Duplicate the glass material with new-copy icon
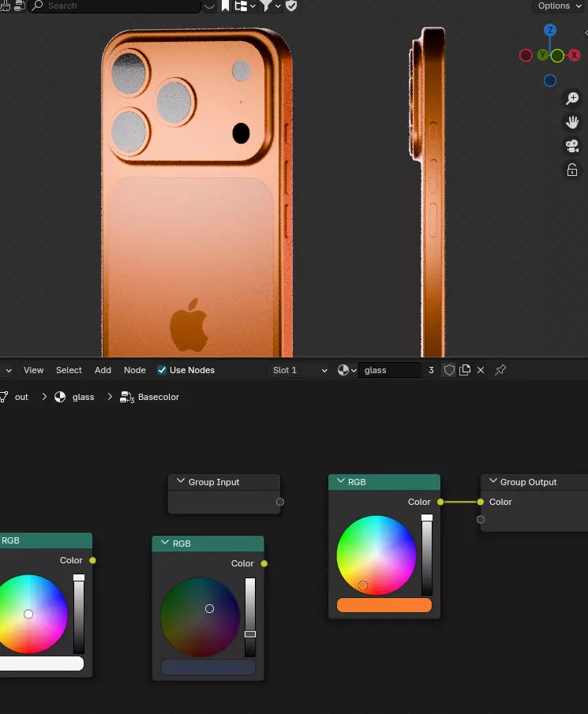 465,370
